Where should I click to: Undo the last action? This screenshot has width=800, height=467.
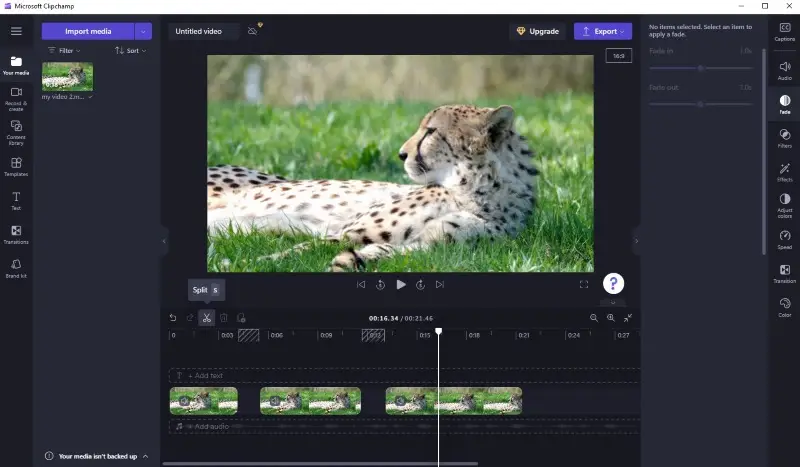(173, 318)
